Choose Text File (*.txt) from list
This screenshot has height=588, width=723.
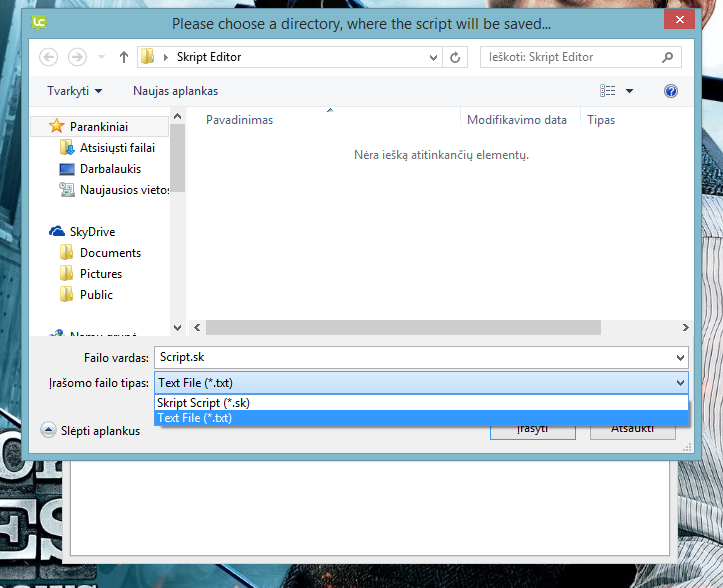tap(194, 418)
